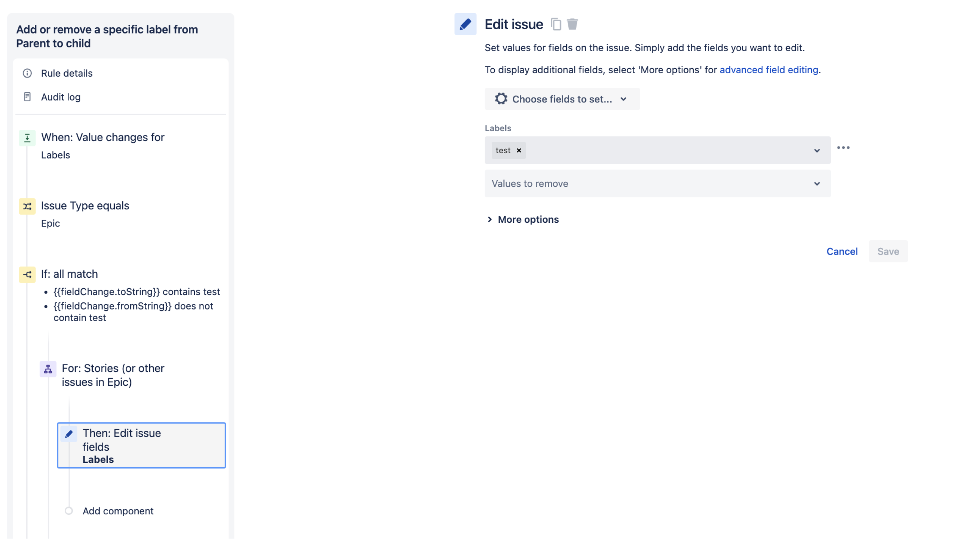Remove the test label with its x
Screen dimensions: 970x560
tap(519, 150)
